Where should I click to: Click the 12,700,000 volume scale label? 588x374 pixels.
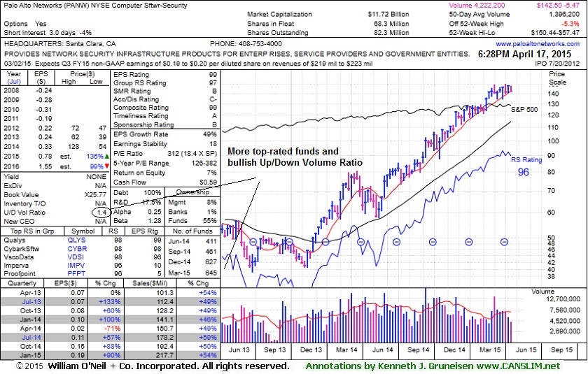tap(563, 299)
